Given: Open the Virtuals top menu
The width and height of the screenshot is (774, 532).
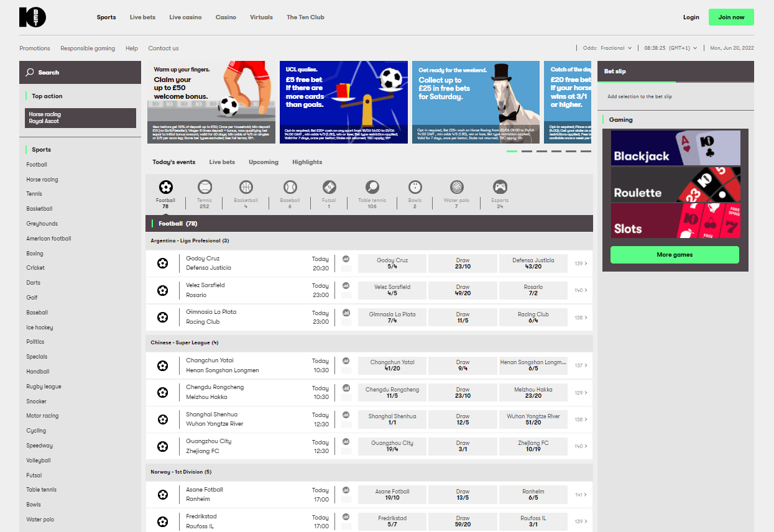Looking at the screenshot, I should tap(261, 17).
